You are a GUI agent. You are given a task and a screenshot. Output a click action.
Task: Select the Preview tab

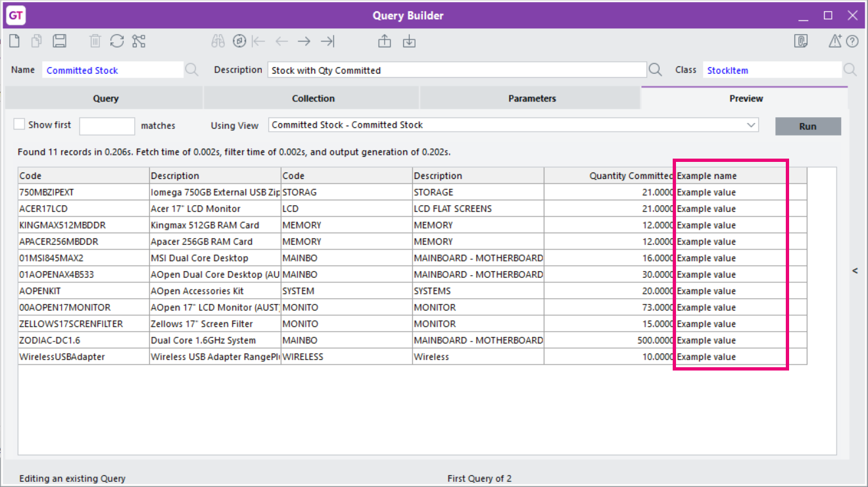[746, 99]
